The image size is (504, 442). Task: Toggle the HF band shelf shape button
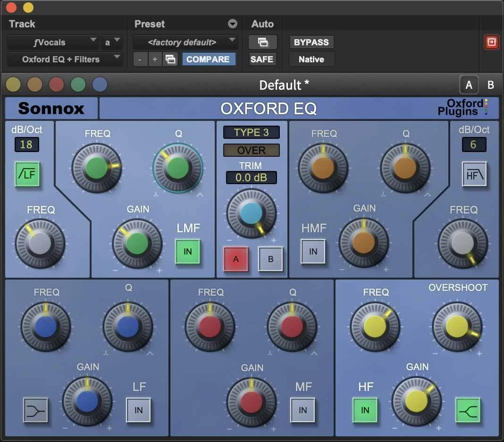point(468,410)
